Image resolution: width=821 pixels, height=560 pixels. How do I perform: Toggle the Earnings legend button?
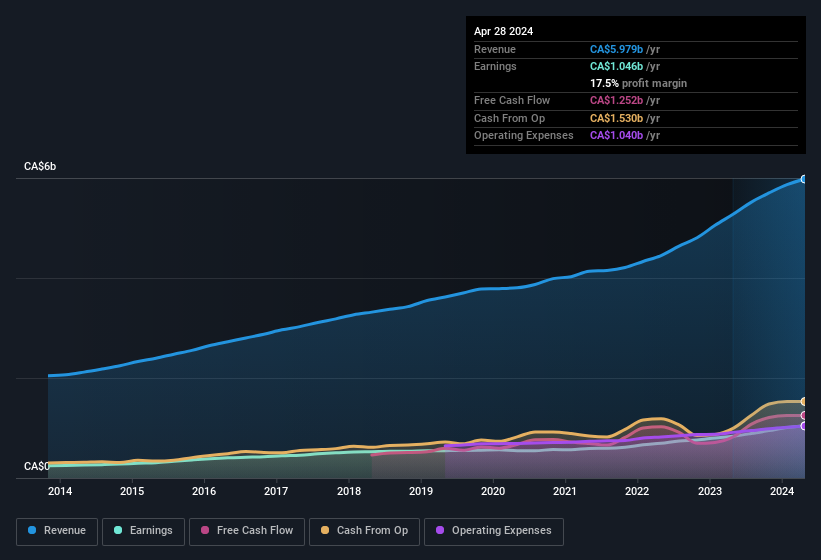[x=143, y=531]
